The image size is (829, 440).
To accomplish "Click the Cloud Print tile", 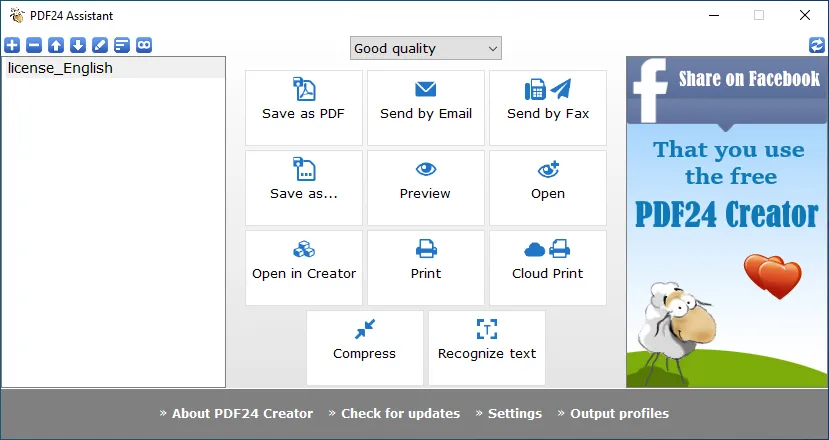I will tap(548, 268).
